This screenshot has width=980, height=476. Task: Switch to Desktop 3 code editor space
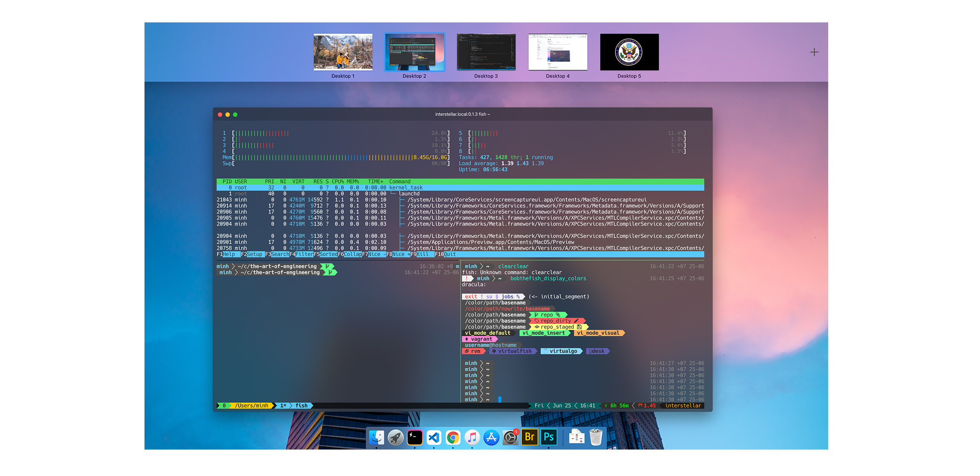point(486,52)
